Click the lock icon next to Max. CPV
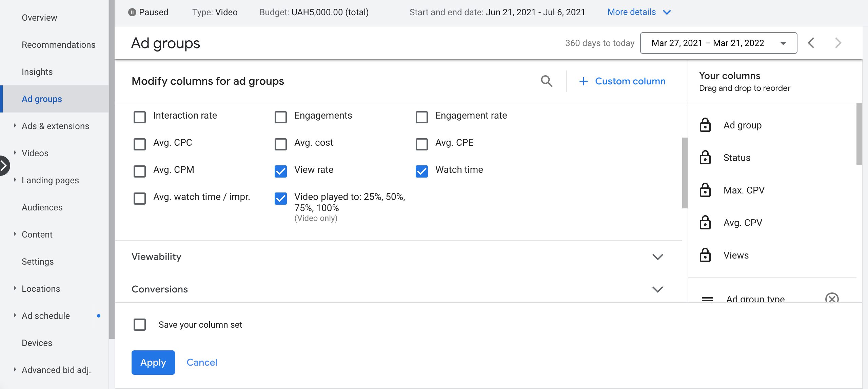Viewport: 868px width, 389px height. click(x=705, y=190)
